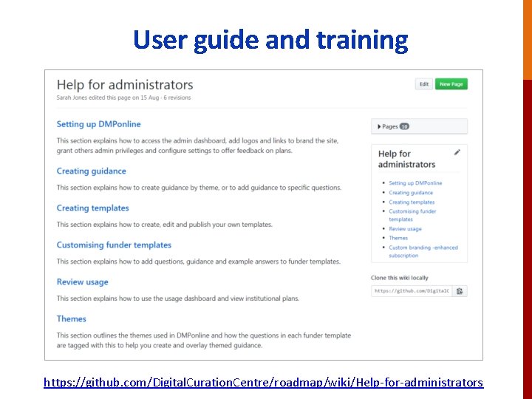Click description about example answers to funder templates

199,262
